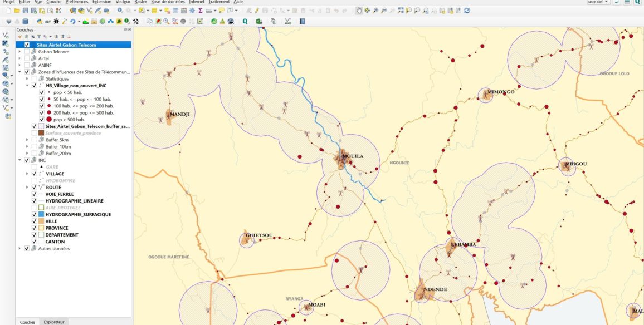Switch to the Couches tab
This screenshot has width=644, height=325.
[27, 322]
